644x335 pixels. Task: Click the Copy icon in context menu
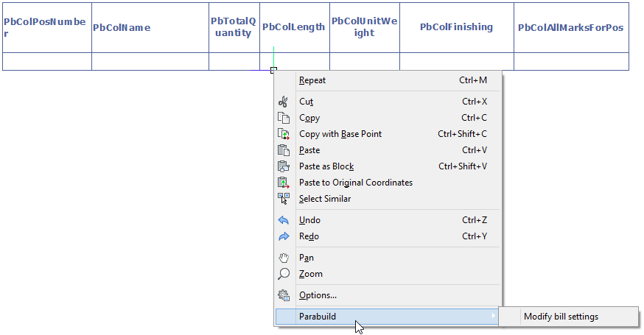284,118
